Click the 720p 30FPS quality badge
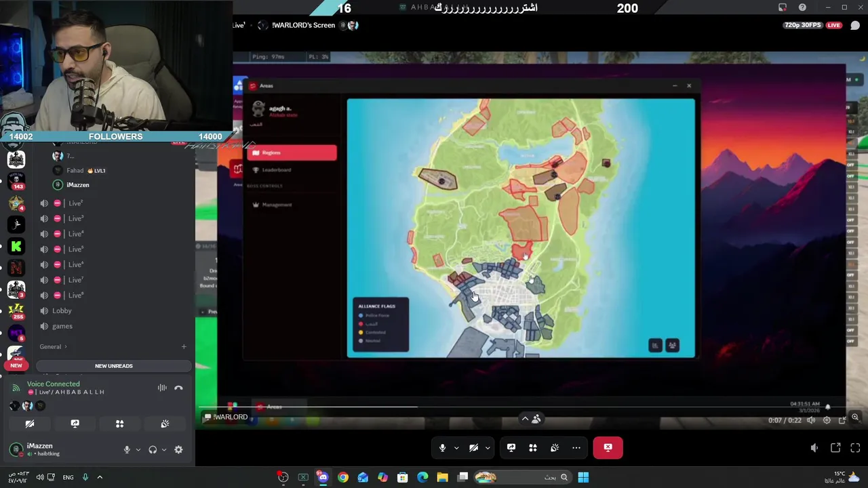The width and height of the screenshot is (868, 488). (803, 25)
